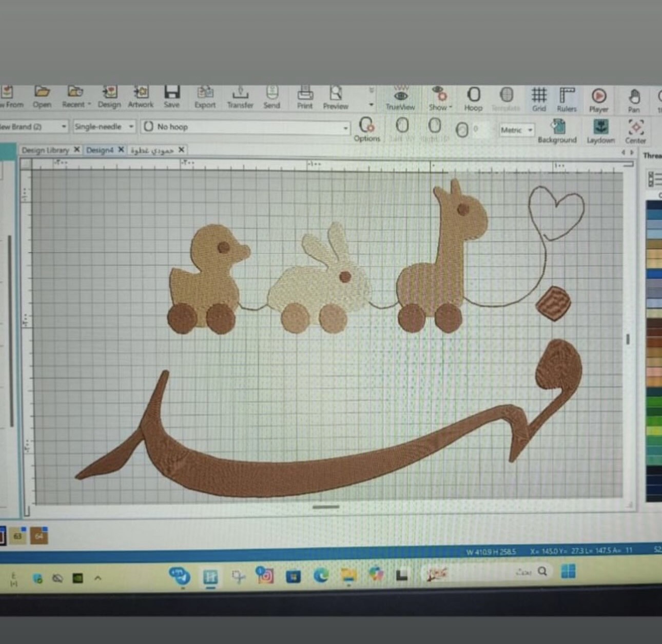Click the Export design icon
This screenshot has height=644, width=662.
[205, 97]
